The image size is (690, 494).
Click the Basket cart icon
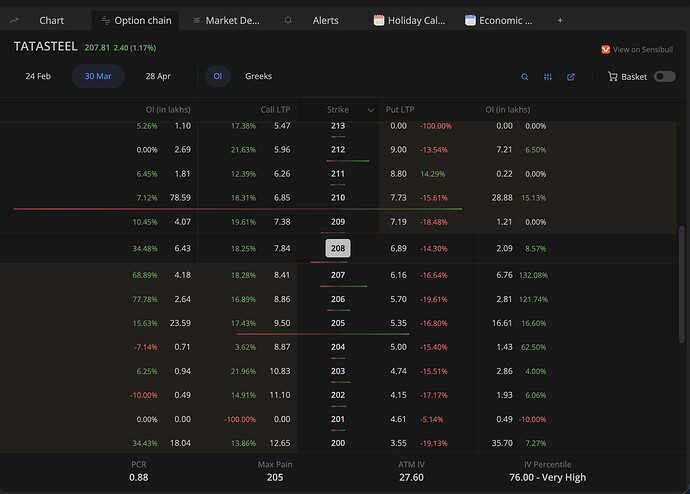coord(613,77)
